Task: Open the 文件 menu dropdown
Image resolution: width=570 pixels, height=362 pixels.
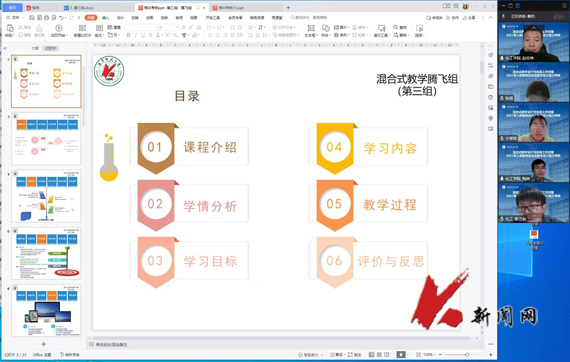Action: pyautogui.click(x=16, y=17)
